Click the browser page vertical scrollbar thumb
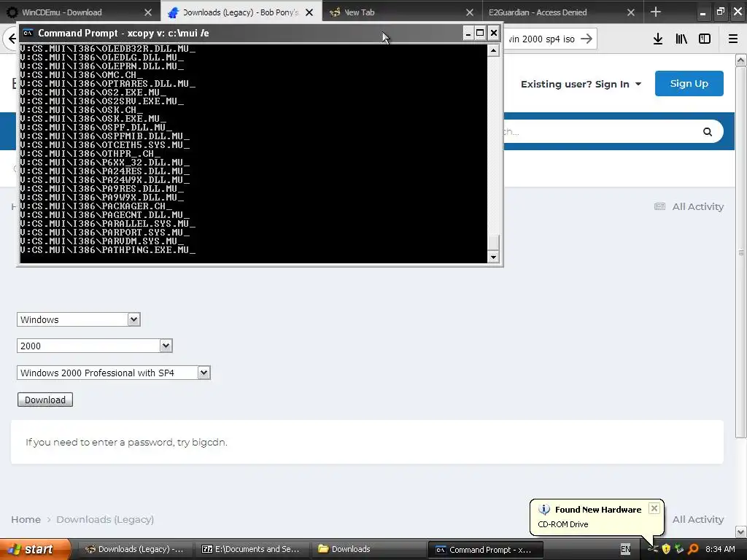Image resolution: width=747 pixels, height=560 pixels. (x=740, y=252)
